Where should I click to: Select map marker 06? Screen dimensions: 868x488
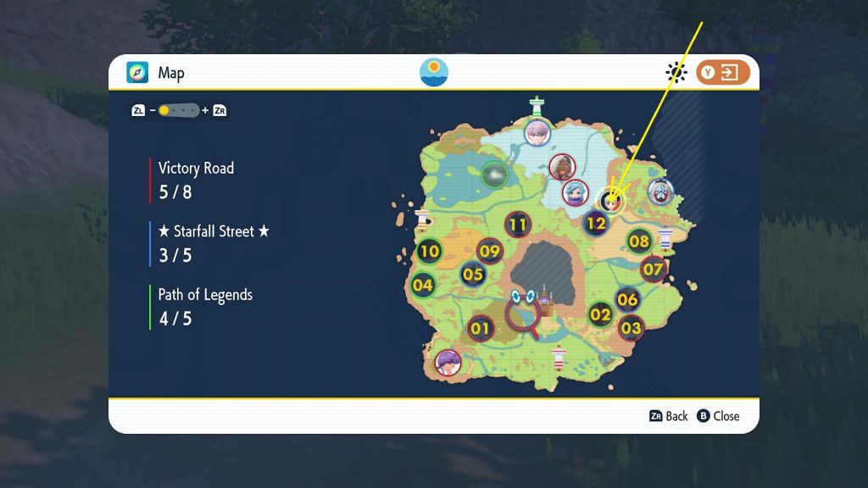tap(627, 300)
